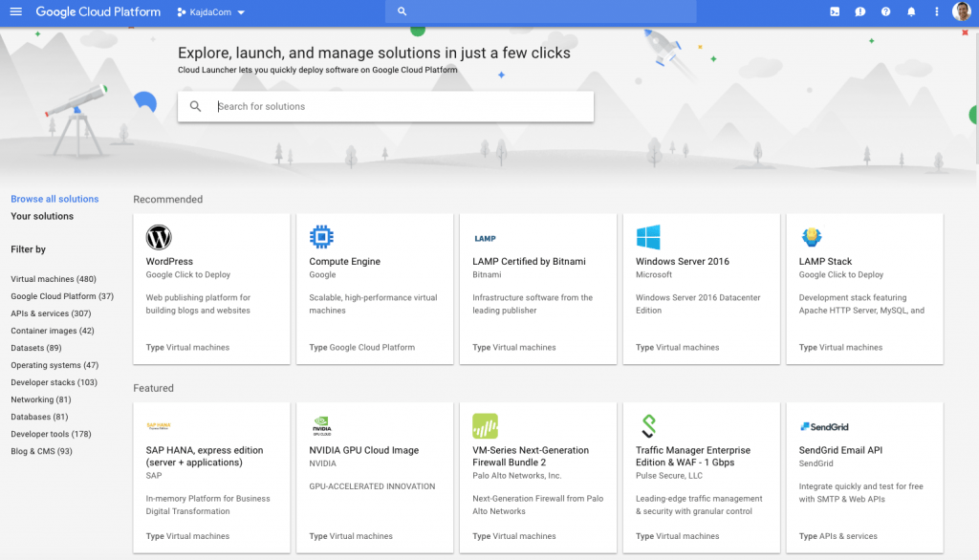Filter by Networking (81)

(x=40, y=399)
